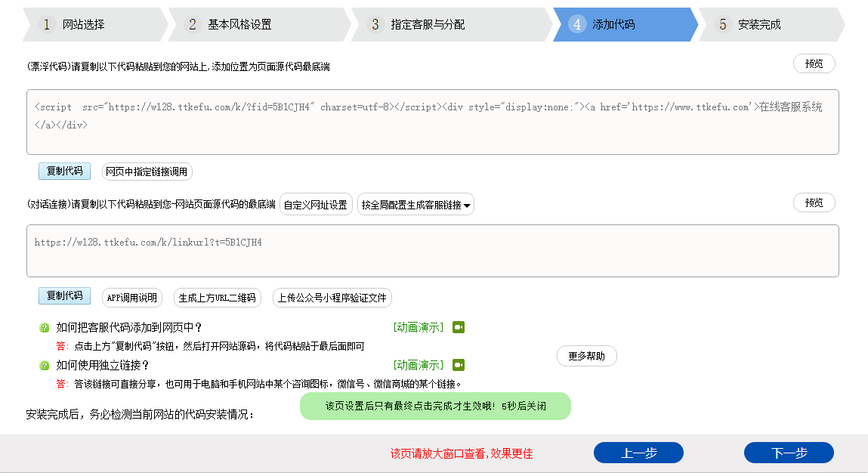Preview the dialog link via 预览

[x=814, y=202]
